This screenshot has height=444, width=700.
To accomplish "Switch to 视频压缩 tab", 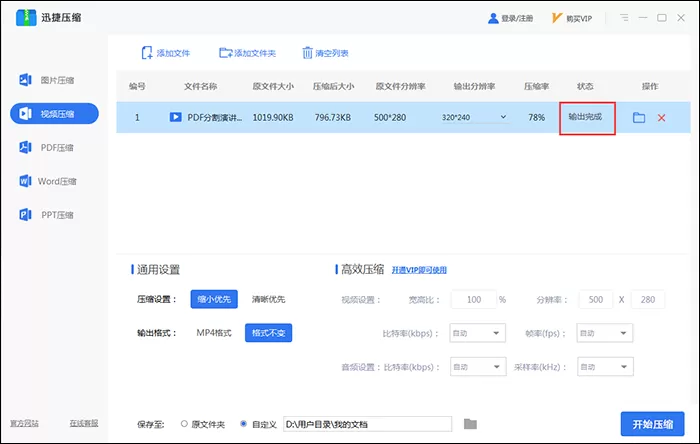I will click(54, 113).
